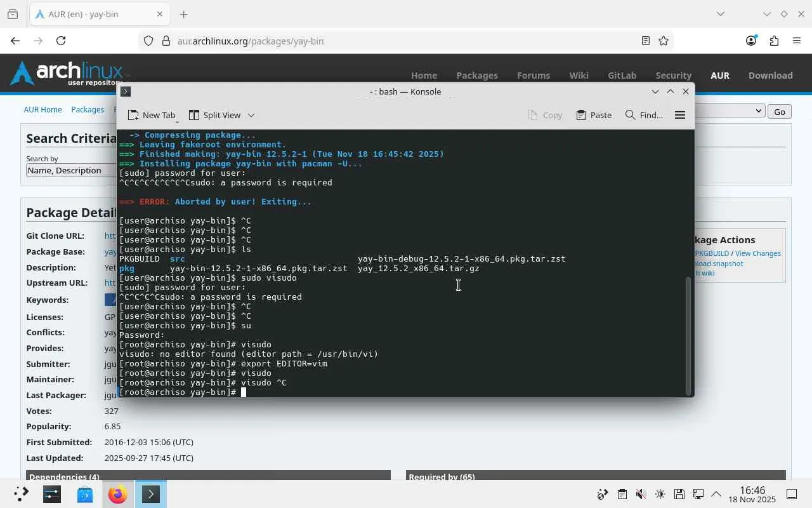
Task: Open Forums in the Arch Linux navbar
Action: [x=534, y=75]
